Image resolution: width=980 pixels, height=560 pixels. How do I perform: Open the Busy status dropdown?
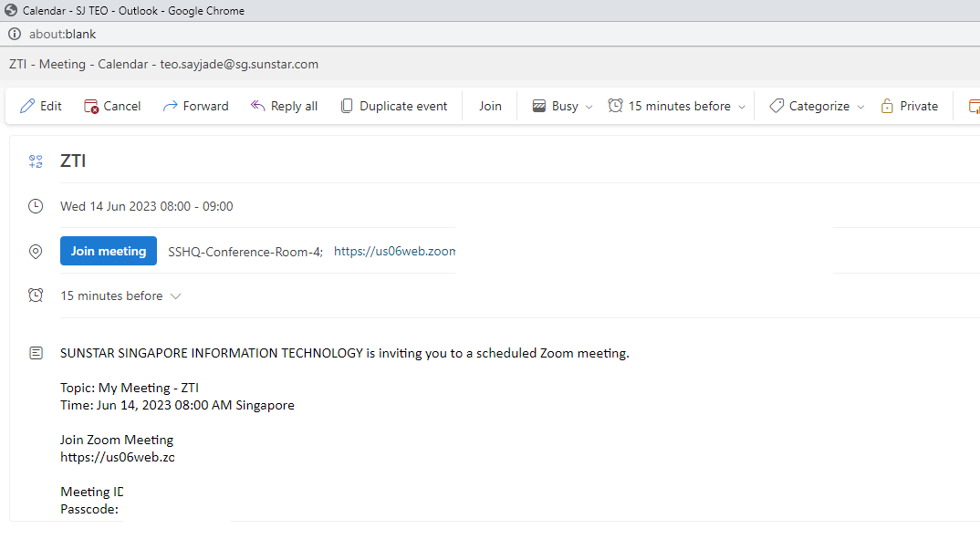click(589, 107)
